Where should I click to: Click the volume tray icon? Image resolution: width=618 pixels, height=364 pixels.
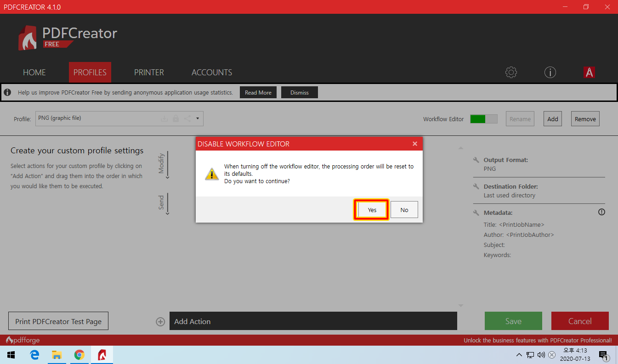(541, 355)
